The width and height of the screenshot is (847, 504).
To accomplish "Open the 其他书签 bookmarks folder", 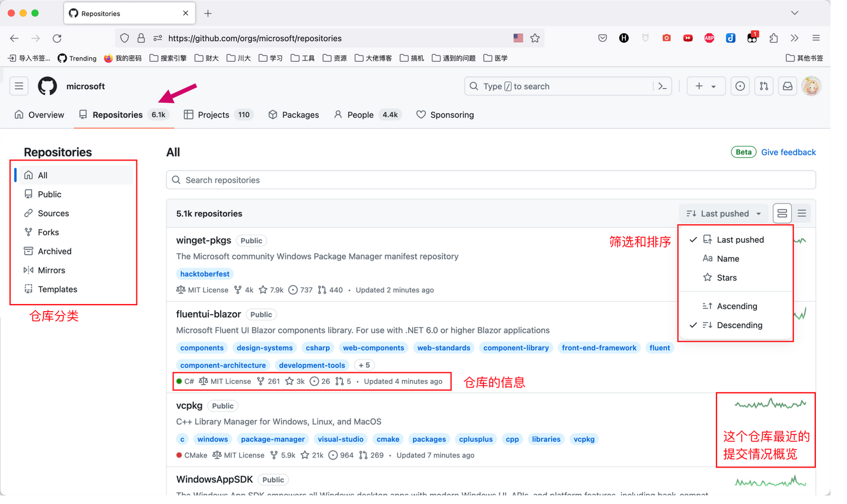I will pos(805,58).
